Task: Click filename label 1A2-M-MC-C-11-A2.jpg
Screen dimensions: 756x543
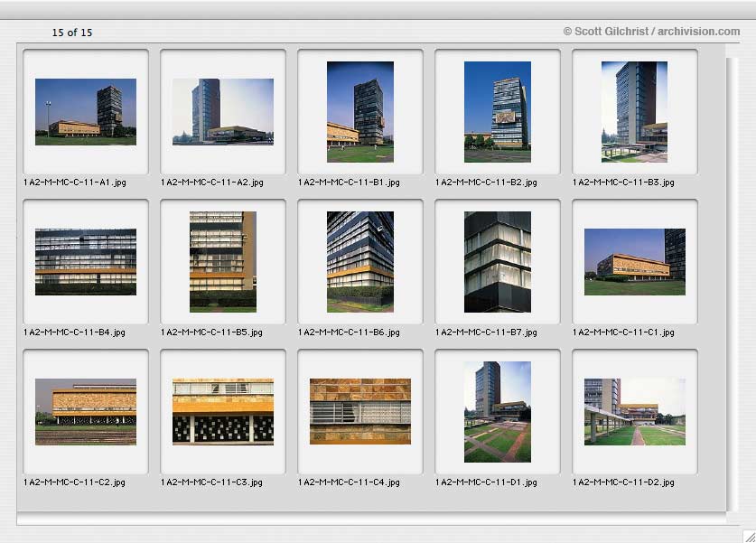Action: 212,183
